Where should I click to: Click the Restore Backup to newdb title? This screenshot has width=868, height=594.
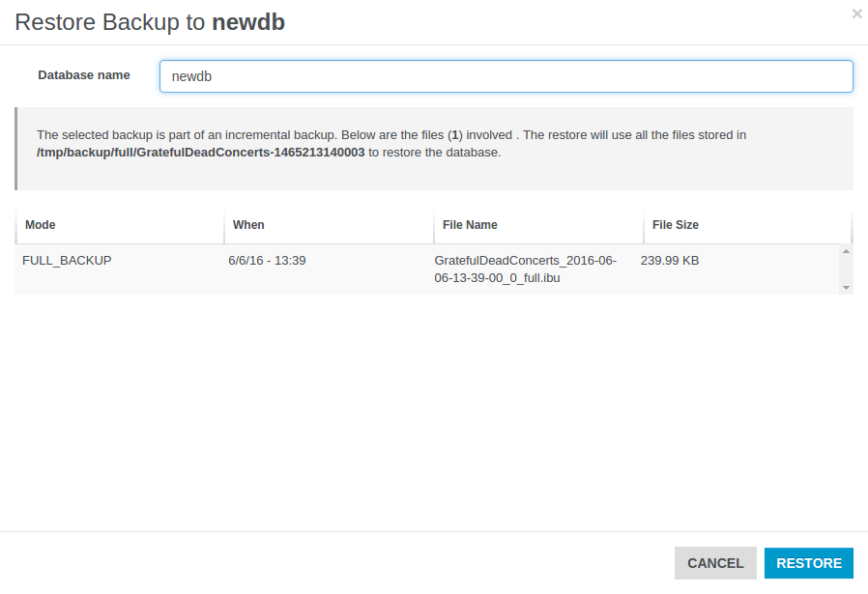click(x=150, y=23)
